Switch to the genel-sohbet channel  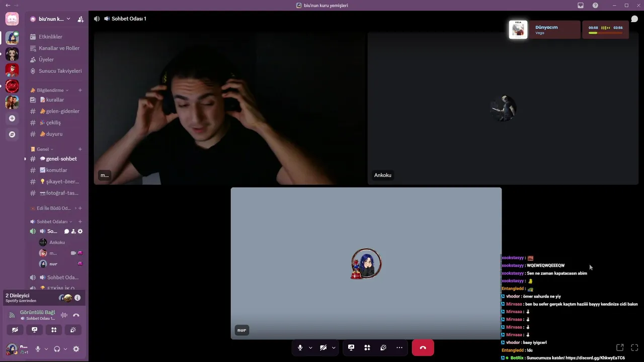coord(55,159)
